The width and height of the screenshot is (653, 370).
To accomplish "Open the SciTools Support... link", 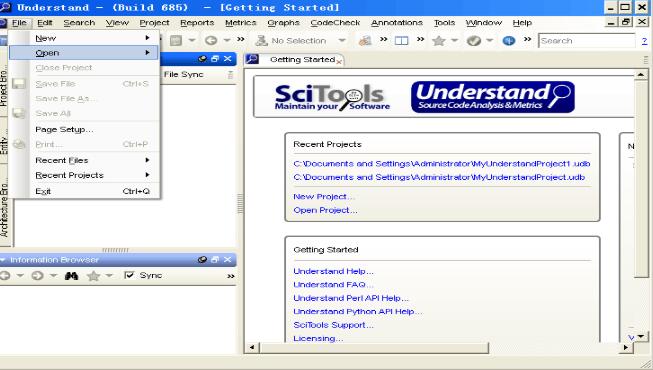I will point(334,325).
